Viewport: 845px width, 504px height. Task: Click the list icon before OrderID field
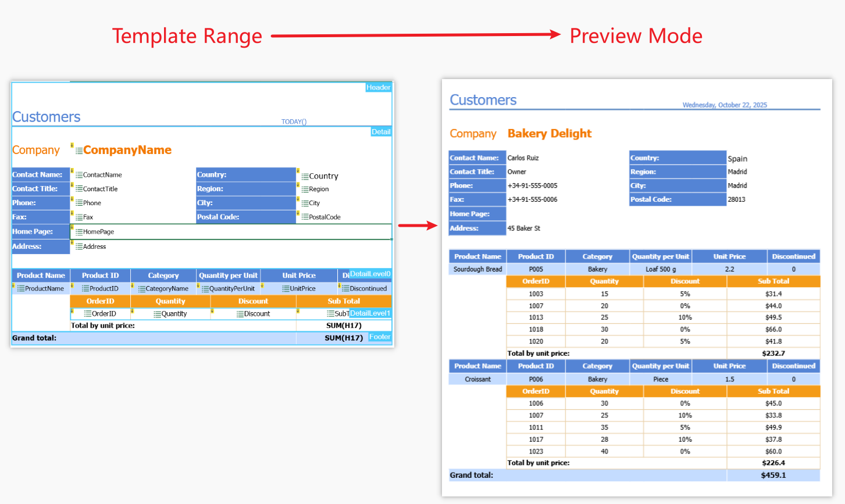click(88, 314)
